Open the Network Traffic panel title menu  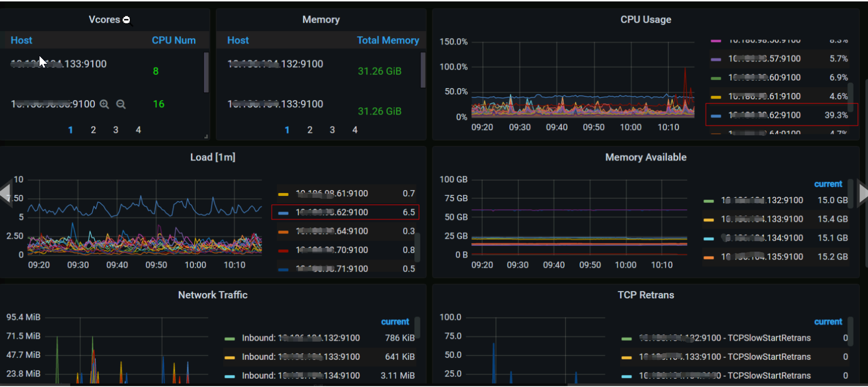pos(212,295)
